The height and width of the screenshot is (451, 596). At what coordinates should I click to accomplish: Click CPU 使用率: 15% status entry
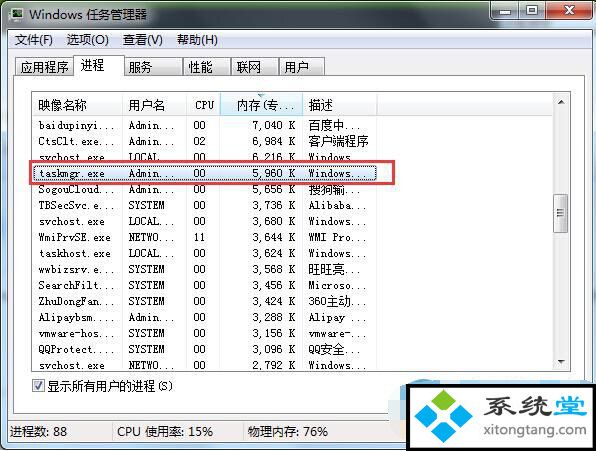[165, 432]
